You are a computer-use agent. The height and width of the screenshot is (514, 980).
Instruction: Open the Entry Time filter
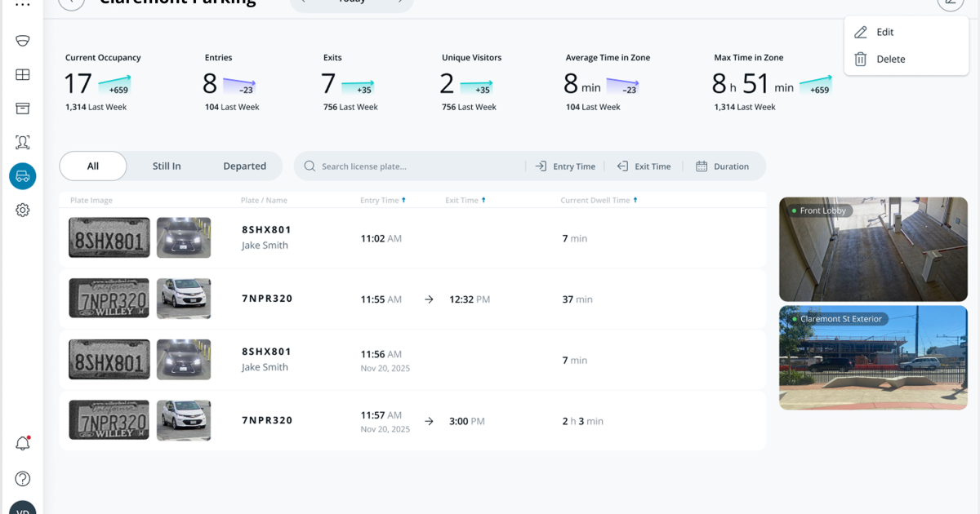click(x=565, y=166)
